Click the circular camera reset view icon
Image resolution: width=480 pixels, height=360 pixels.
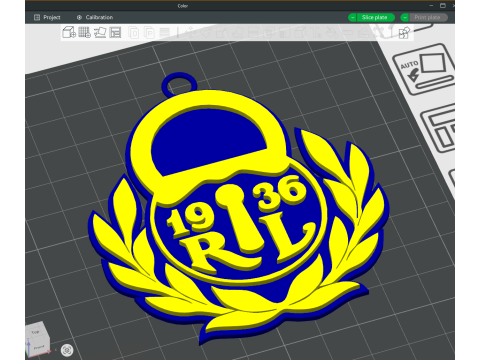(67, 350)
